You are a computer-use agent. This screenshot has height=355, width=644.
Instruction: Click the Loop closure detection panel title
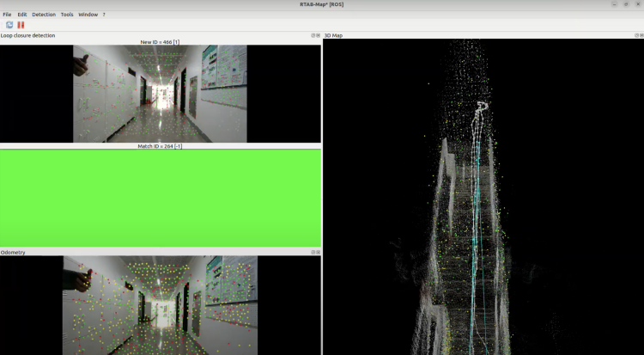(x=28, y=35)
